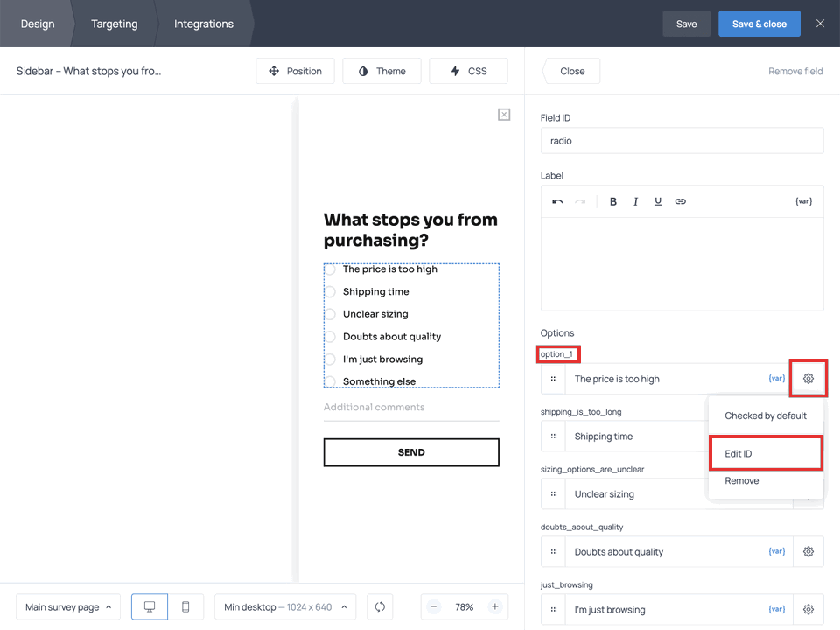Select the Shipping time radio button
The image size is (840, 630).
click(x=332, y=291)
